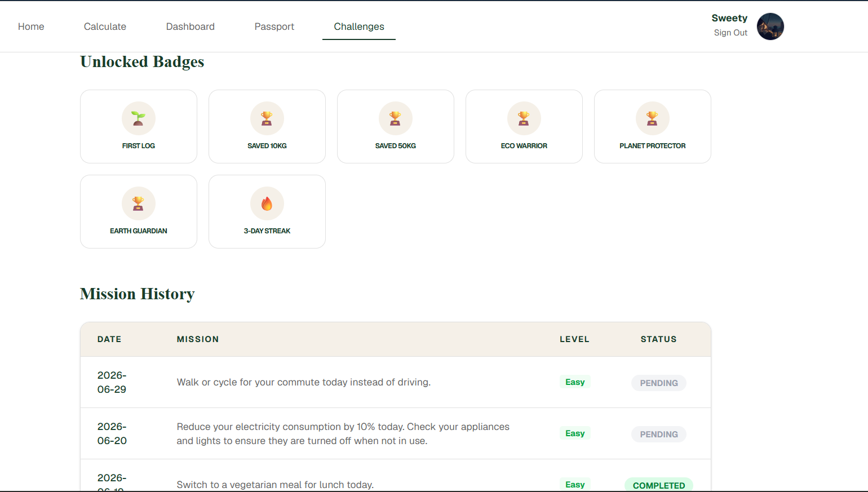The width and height of the screenshot is (868, 492).
Task: Switch to the Dashboard tab
Action: pos(191,26)
